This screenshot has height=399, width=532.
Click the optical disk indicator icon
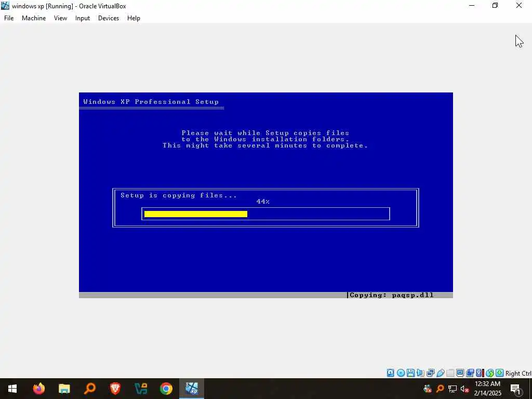401,373
